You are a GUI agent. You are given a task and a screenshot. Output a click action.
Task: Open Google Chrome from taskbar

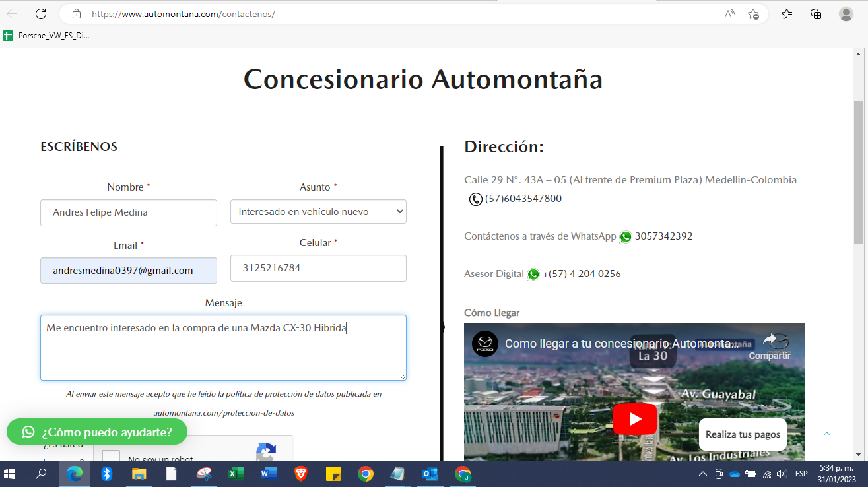click(366, 474)
